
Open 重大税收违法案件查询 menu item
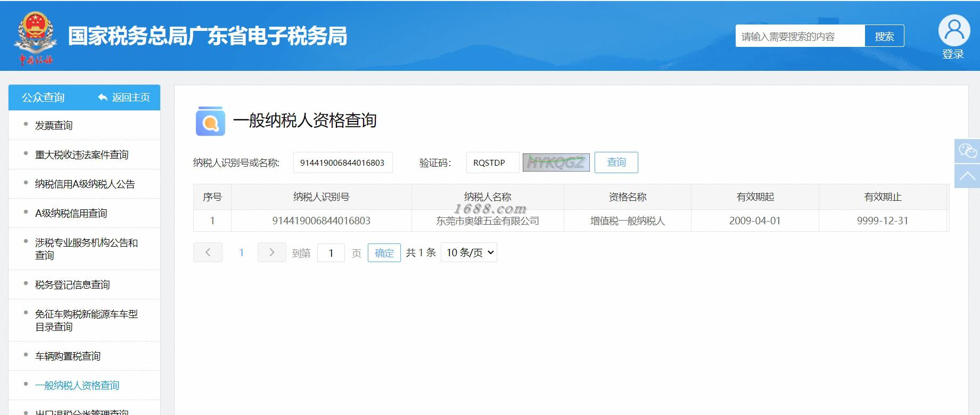click(x=81, y=154)
